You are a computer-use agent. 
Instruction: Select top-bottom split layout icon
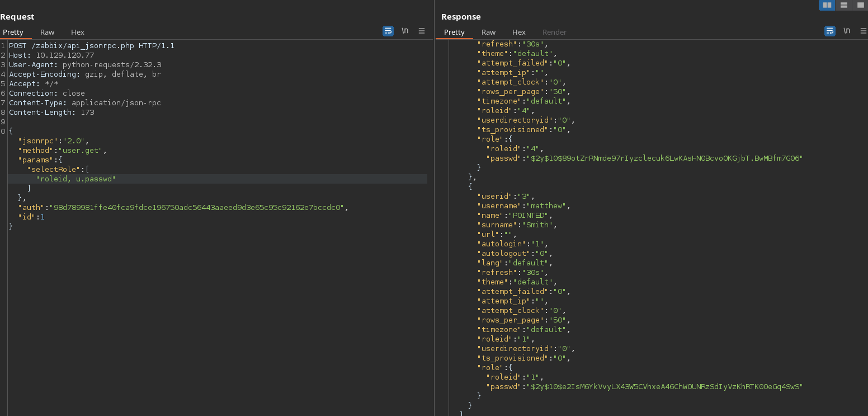click(844, 5)
